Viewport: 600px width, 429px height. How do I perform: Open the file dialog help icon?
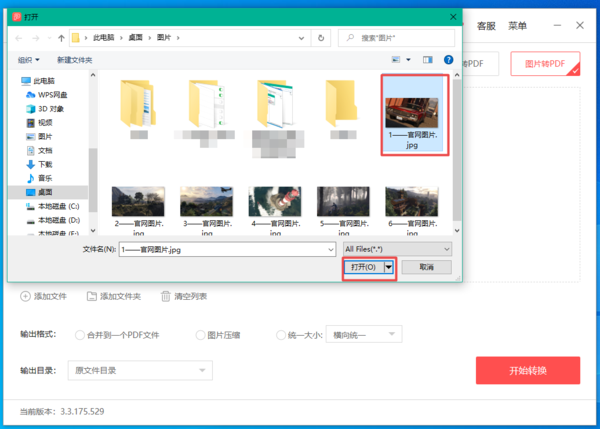point(448,60)
